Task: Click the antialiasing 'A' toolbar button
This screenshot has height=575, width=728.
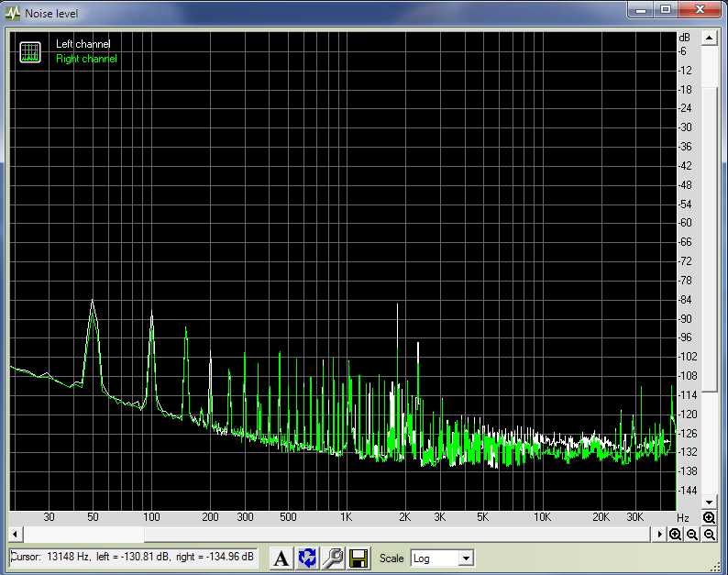Action: tap(281, 558)
